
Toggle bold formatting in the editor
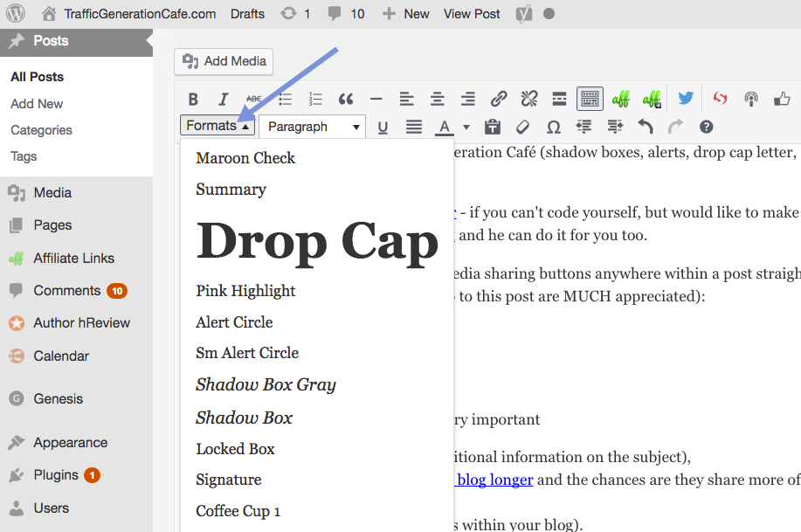click(x=193, y=98)
